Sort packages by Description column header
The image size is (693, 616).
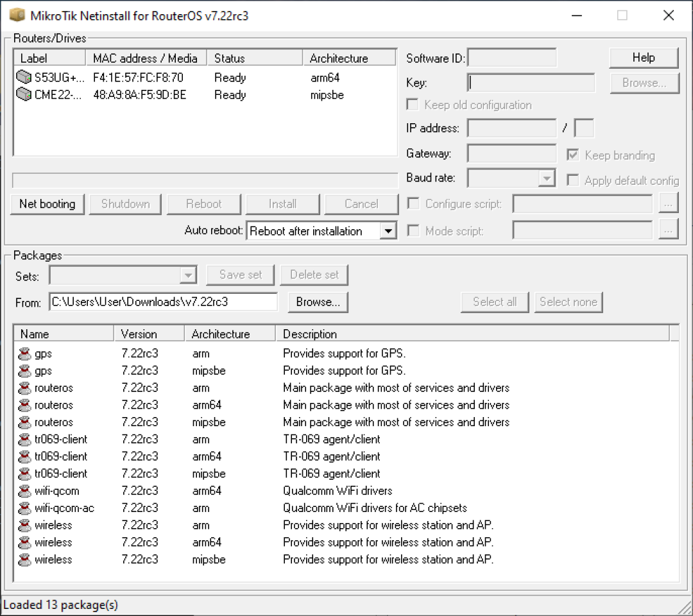point(472,334)
